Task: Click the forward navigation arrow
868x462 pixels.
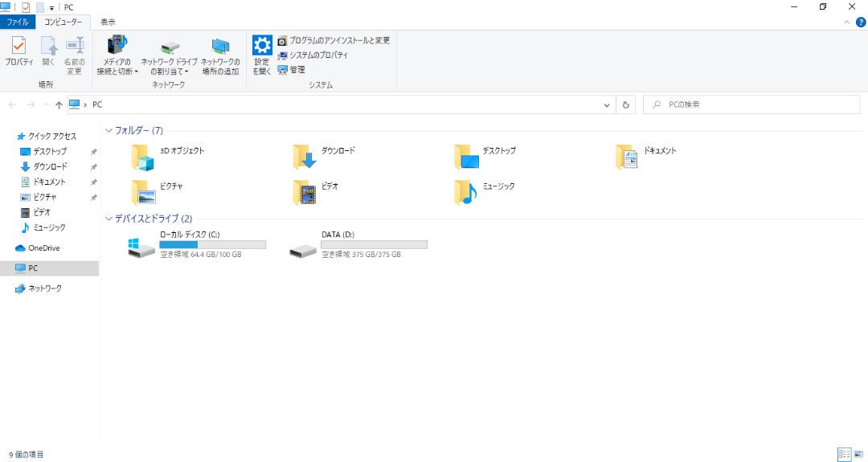Action: 31,104
